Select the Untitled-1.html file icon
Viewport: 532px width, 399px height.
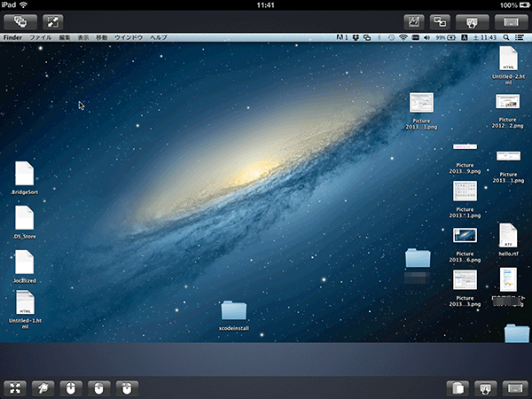coord(25,302)
